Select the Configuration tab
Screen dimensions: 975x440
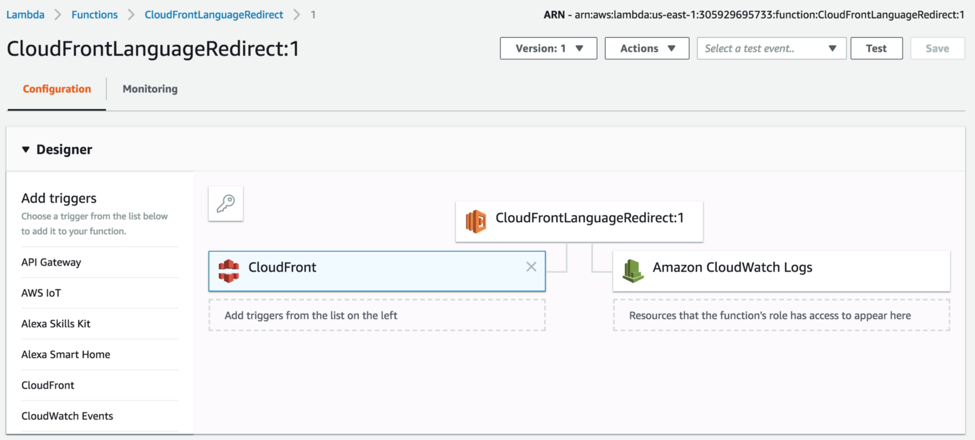(57, 89)
